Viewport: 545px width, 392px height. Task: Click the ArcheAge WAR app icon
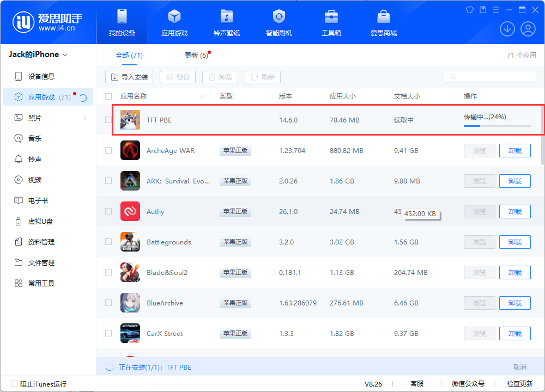pyautogui.click(x=130, y=150)
